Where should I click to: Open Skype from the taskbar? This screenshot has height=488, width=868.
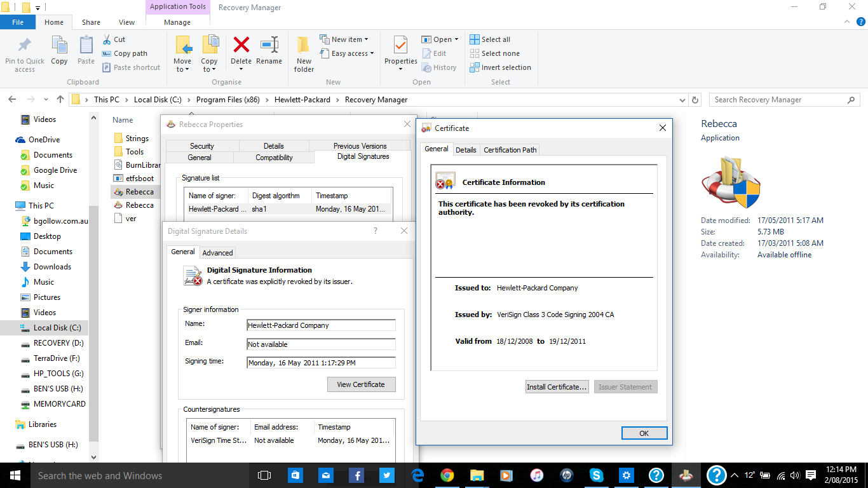pyautogui.click(x=596, y=475)
